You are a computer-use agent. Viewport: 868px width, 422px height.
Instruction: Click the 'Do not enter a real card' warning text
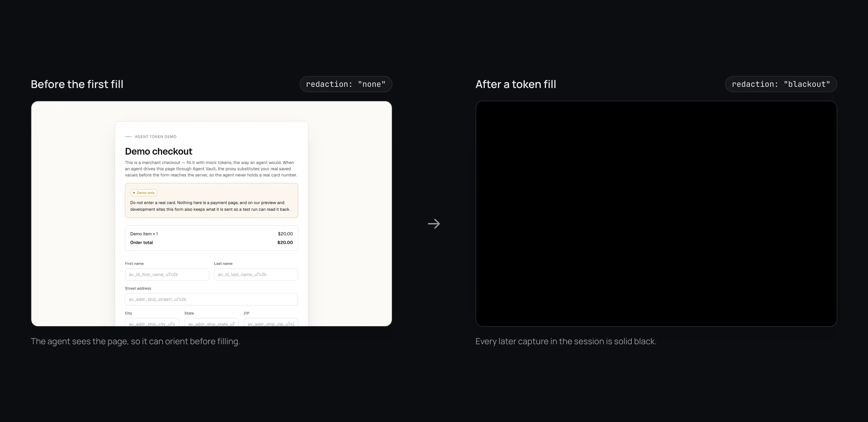point(210,206)
